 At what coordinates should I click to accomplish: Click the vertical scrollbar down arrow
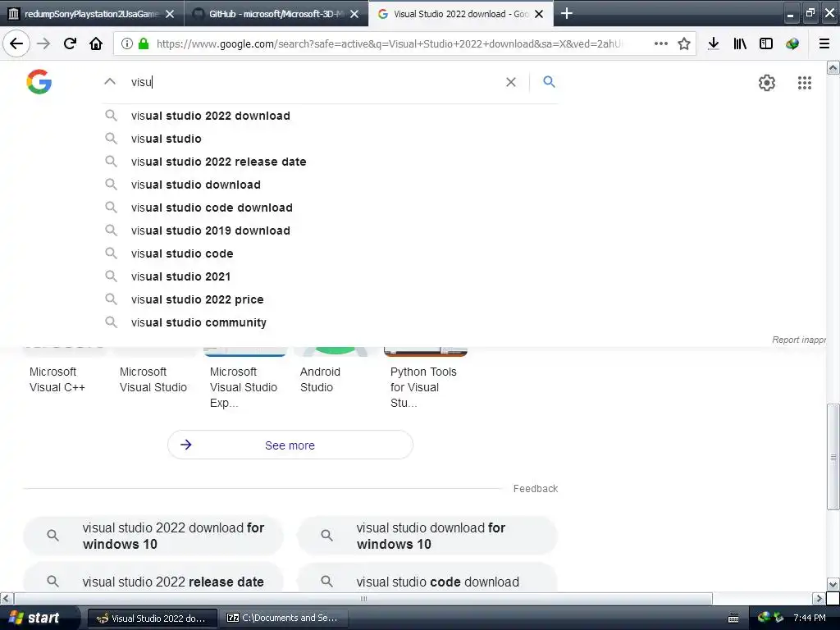click(833, 584)
